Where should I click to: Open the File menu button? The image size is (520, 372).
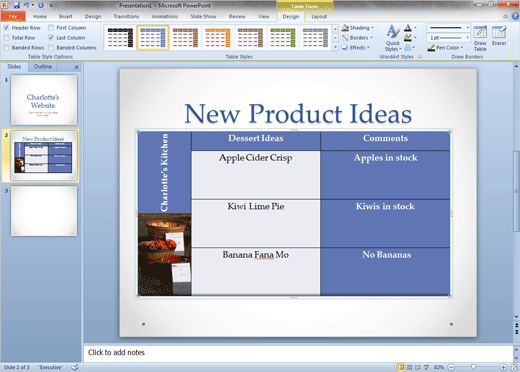13,16
